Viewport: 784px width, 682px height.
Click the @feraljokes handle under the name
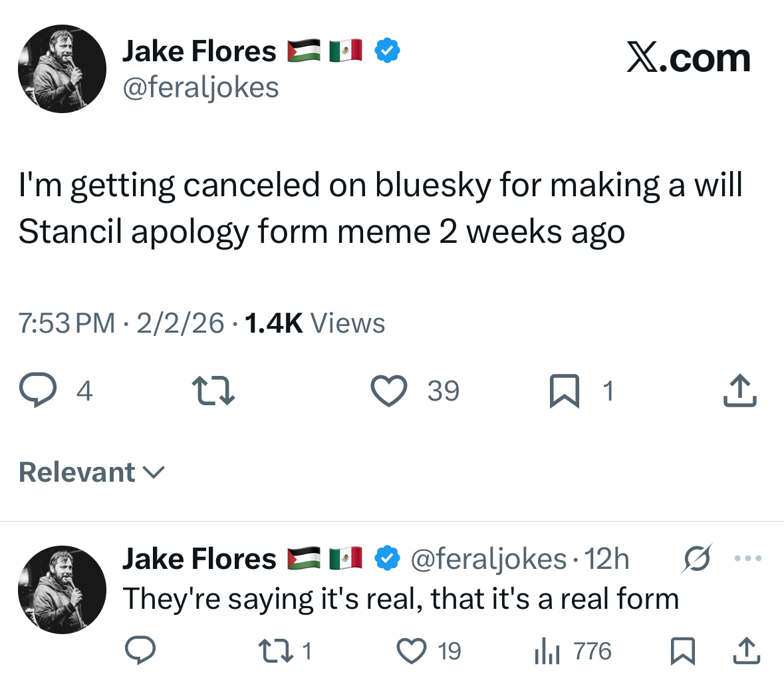point(200,87)
